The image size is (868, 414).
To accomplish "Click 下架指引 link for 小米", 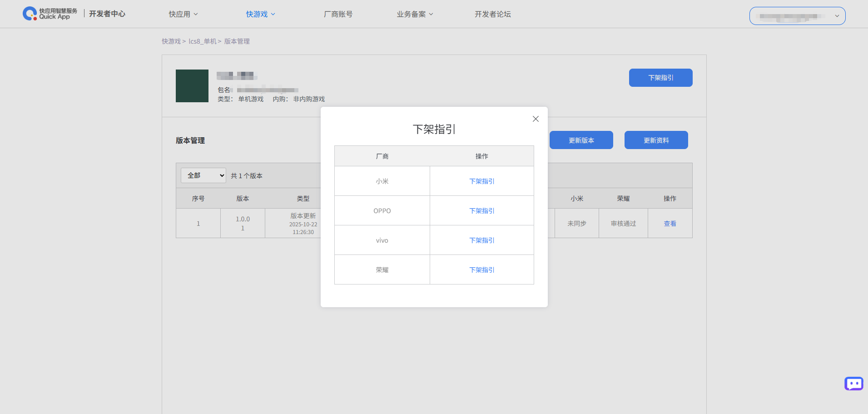I will (x=481, y=181).
